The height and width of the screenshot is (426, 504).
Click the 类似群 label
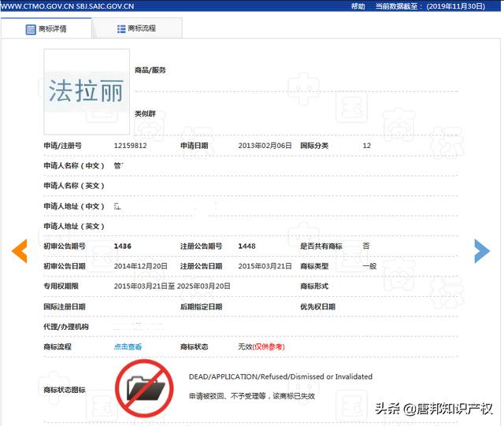(x=145, y=113)
